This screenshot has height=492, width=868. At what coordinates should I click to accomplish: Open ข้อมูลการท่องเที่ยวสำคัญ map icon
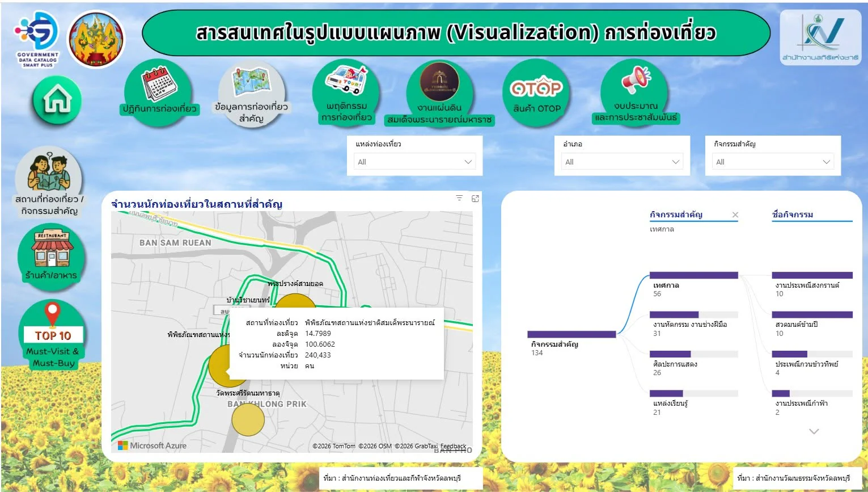(x=251, y=94)
